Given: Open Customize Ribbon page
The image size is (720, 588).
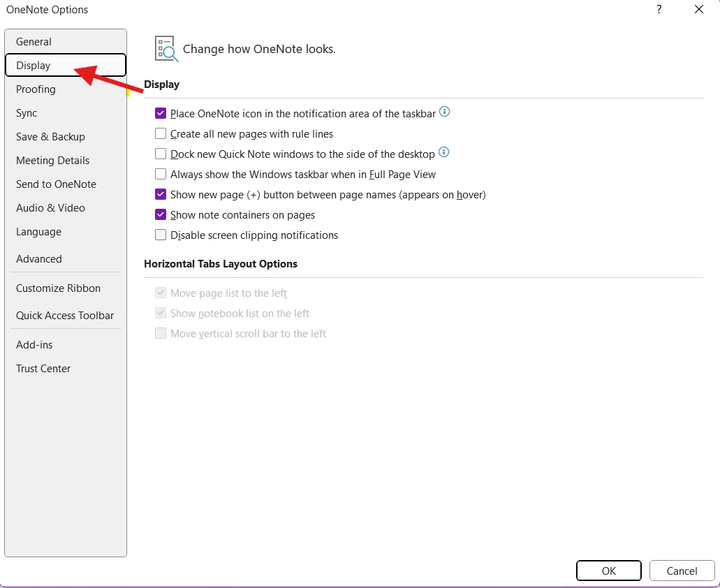Looking at the screenshot, I should (65, 288).
